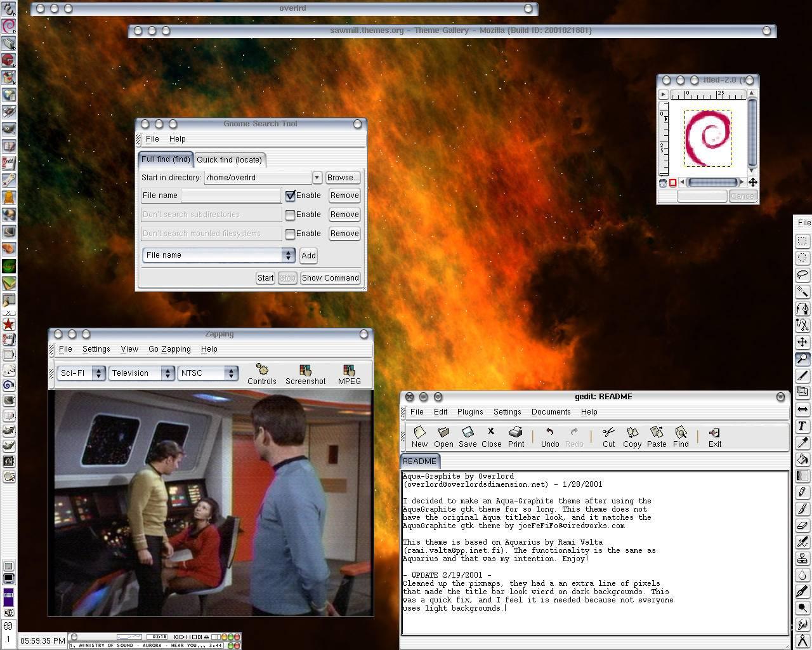Open Documents menu in gedit
The height and width of the screenshot is (650, 812).
[551, 412]
